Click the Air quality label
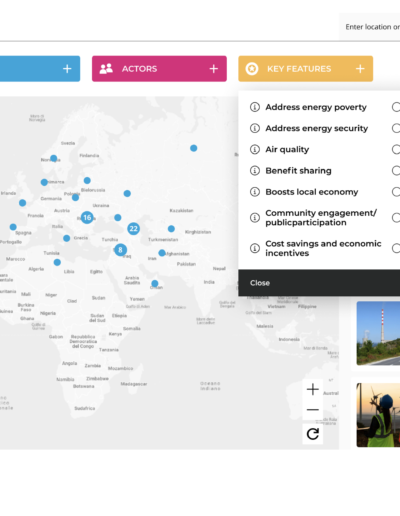The width and height of the screenshot is (400, 516). (x=287, y=149)
